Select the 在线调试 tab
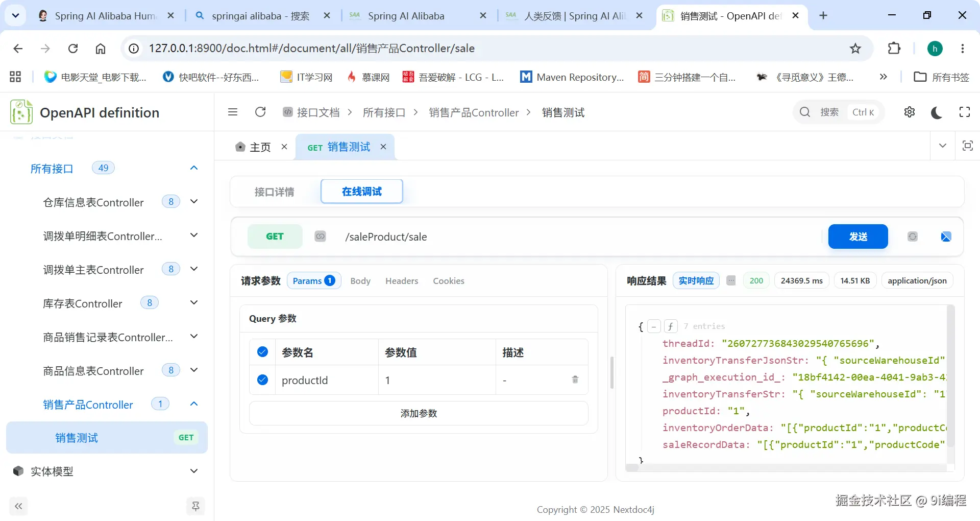Viewport: 980px width, 521px height. coord(362,192)
